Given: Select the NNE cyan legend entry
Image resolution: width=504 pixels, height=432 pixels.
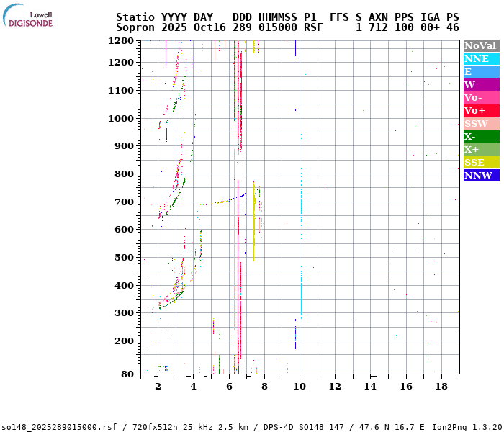Looking at the screenshot, I should tap(481, 58).
